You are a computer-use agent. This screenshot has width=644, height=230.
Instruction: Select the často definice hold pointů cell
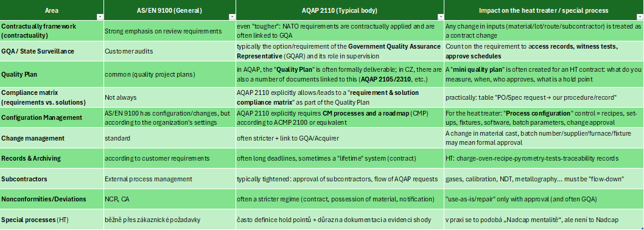click(x=340, y=219)
